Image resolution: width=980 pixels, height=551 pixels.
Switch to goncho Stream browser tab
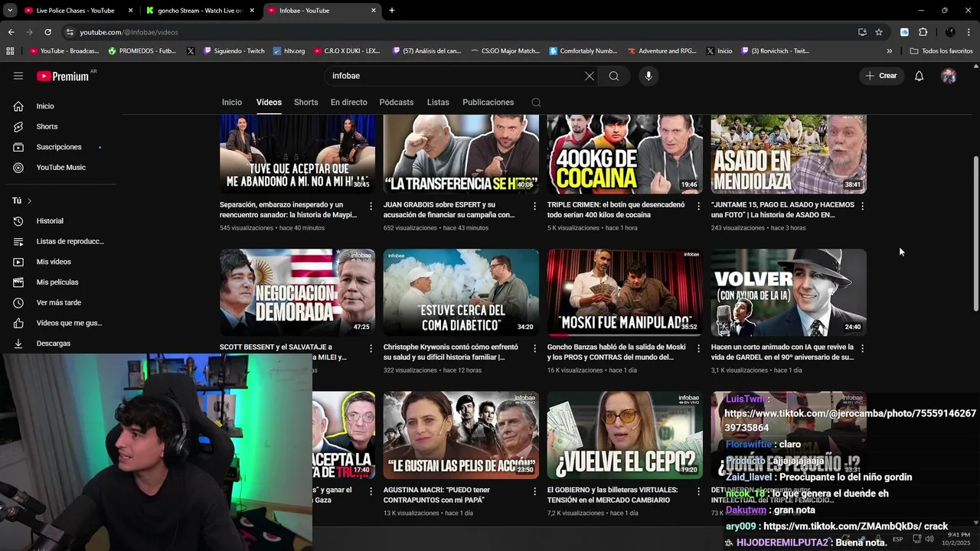(x=200, y=11)
